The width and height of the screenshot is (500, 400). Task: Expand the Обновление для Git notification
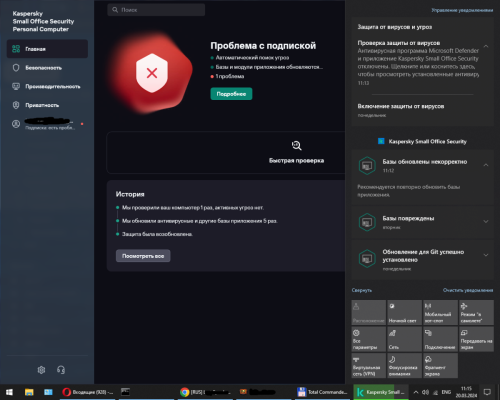[486, 255]
